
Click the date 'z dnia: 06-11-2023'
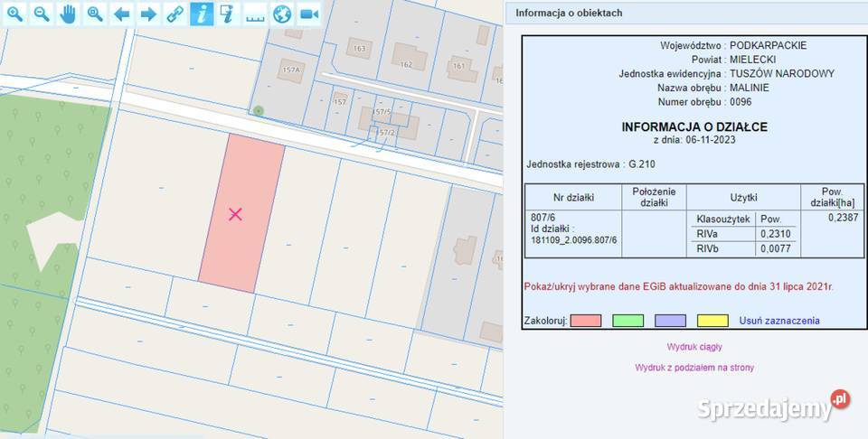694,140
